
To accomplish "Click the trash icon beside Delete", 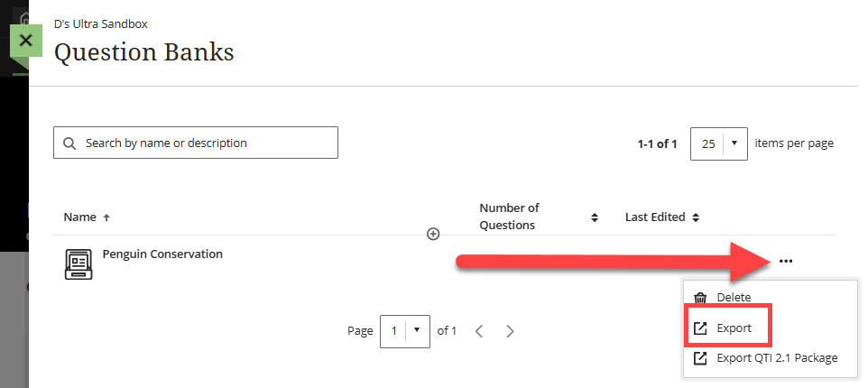I will [x=700, y=298].
